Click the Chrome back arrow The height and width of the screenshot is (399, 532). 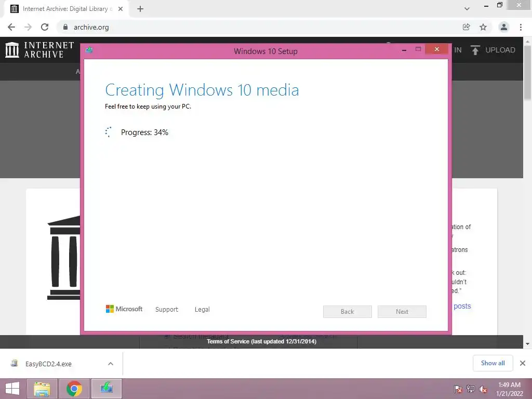pos(11,27)
